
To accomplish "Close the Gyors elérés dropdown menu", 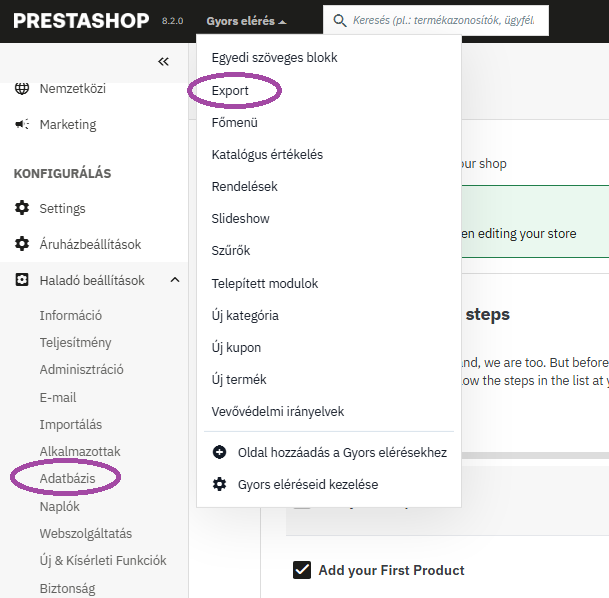I will click(x=246, y=20).
